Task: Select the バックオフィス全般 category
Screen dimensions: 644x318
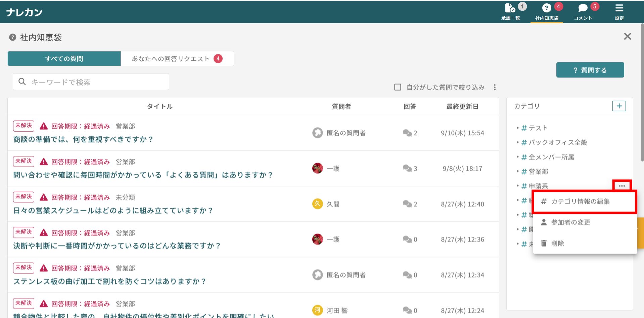Action: 554,142
